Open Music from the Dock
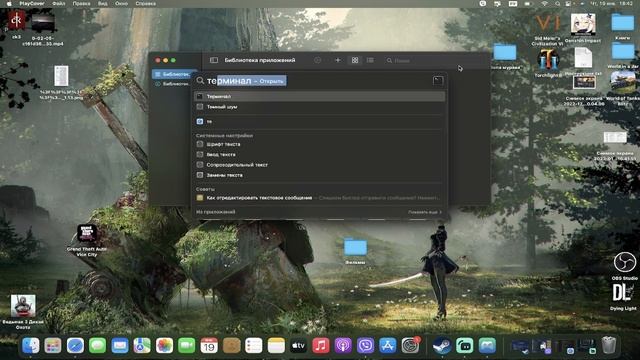This screenshot has width=640, height=360. tap(321, 346)
